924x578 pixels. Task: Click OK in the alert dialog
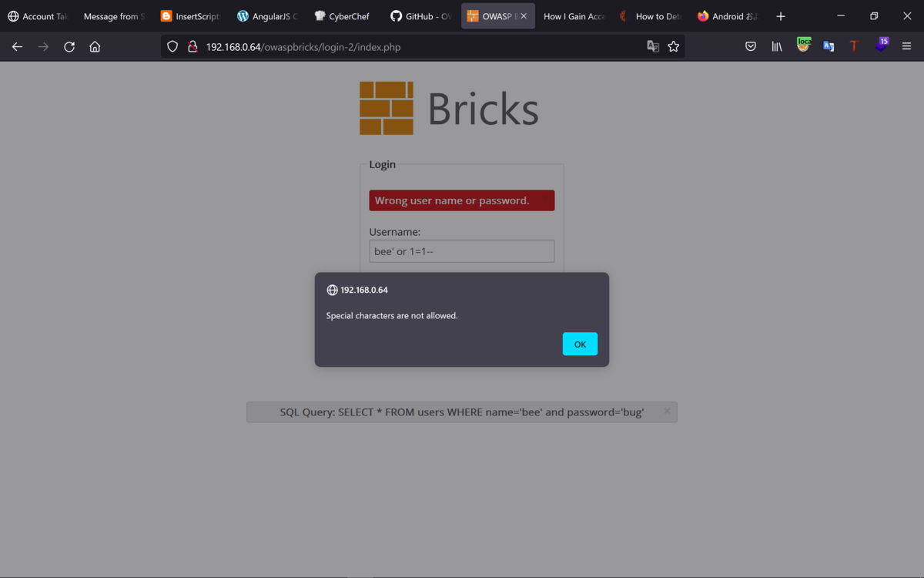point(580,344)
